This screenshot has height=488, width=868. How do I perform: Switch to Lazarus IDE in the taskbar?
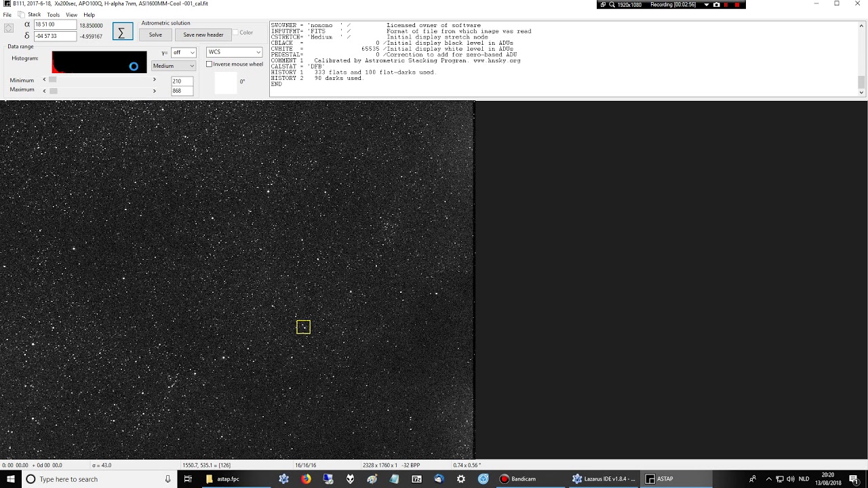604,479
